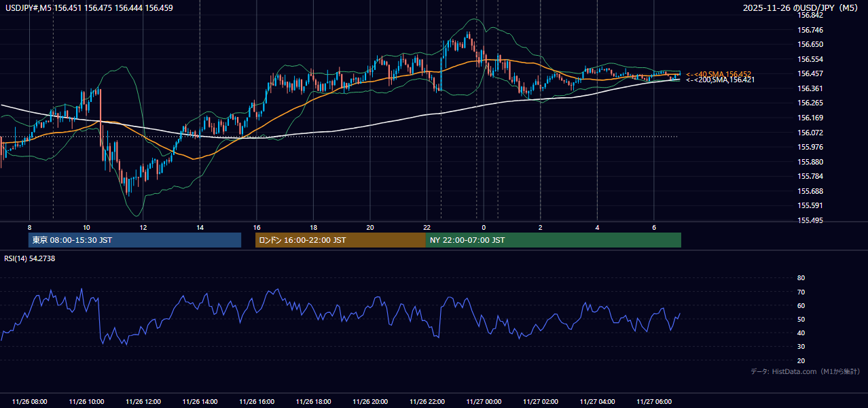Click the '2025-11-26 のUSD/JPY (M5)' chart title
Screen dimensions: 868x408
[801, 7]
